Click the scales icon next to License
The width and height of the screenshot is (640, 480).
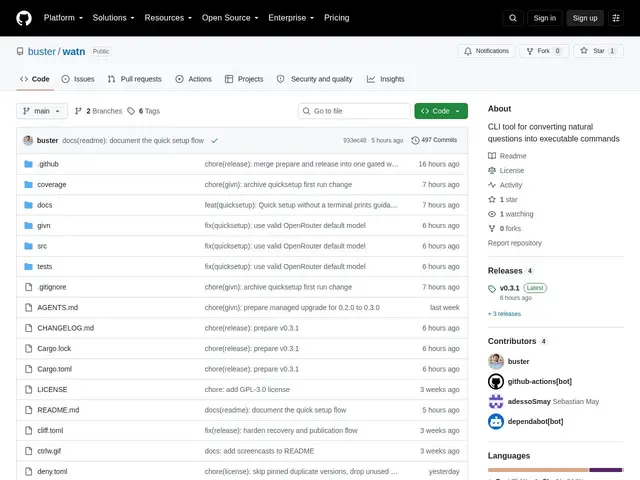492,170
